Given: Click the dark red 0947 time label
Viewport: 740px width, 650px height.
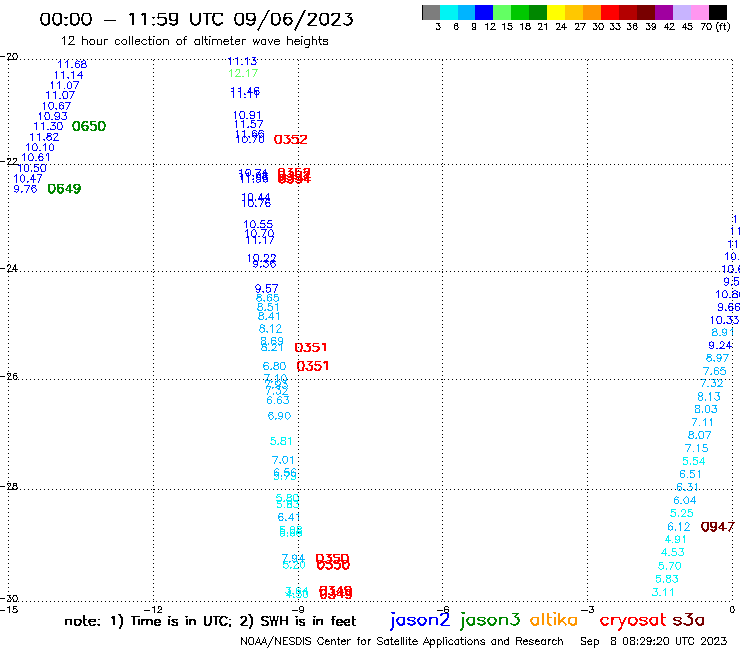Looking at the screenshot, I should [717, 527].
